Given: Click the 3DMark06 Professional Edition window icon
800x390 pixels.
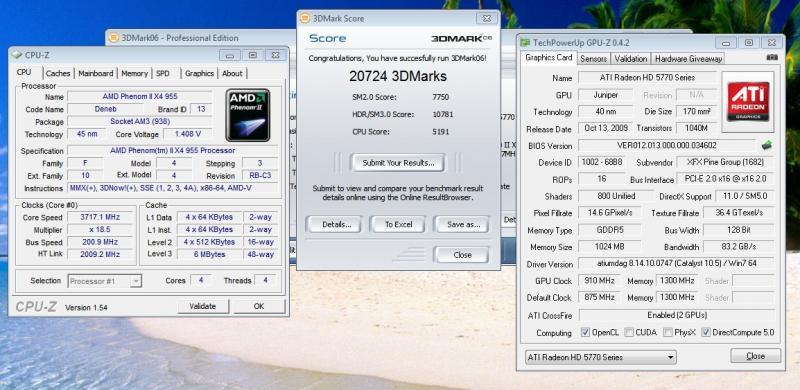Looking at the screenshot, I should 114,38.
